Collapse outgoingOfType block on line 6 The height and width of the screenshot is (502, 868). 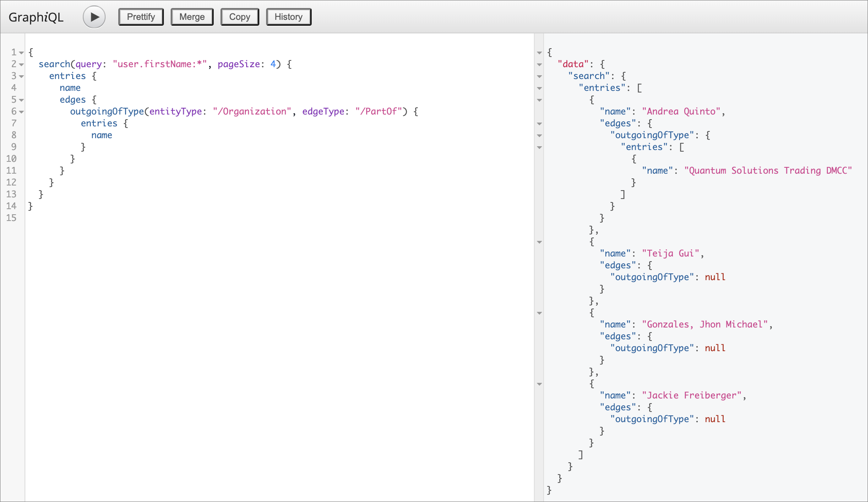pos(22,112)
